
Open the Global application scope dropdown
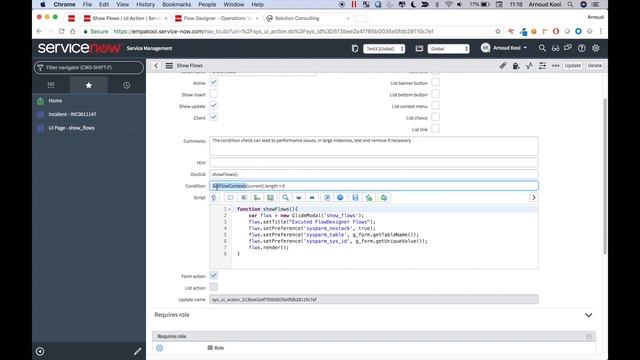pos(449,49)
